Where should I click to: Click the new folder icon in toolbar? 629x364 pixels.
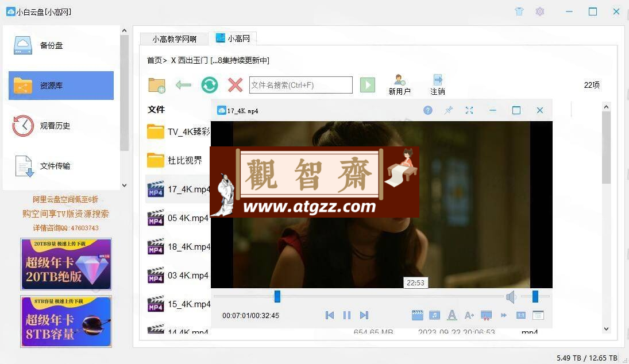[x=156, y=85]
